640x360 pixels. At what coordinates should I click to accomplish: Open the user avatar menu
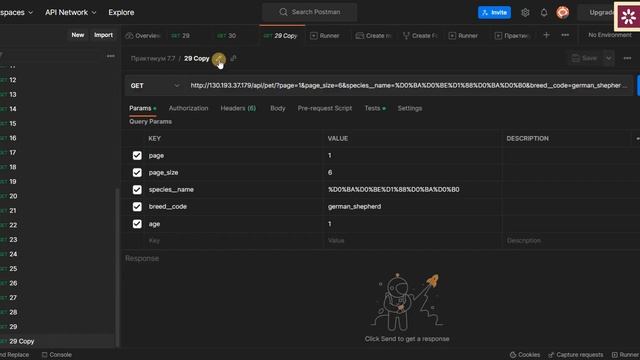pyautogui.click(x=562, y=13)
